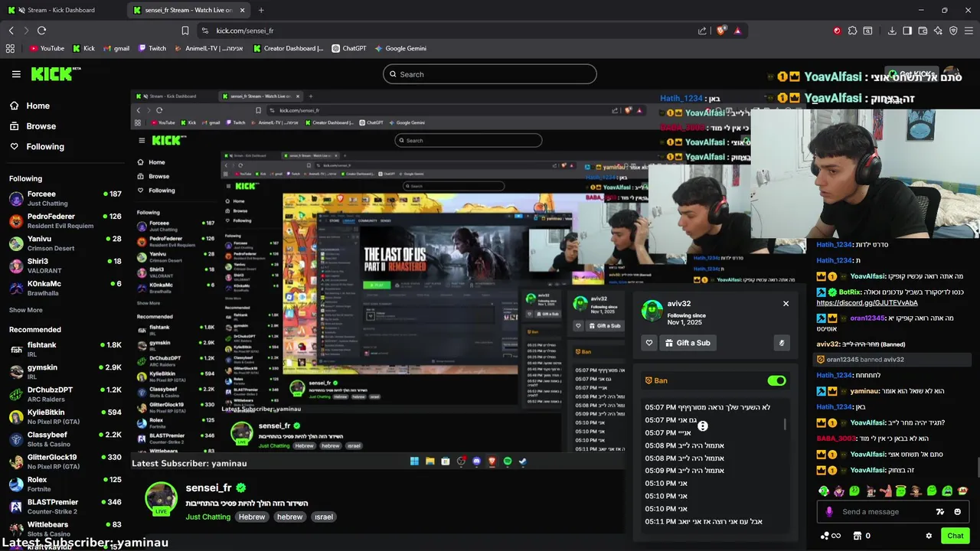This screenshot has width=980, height=551.
Task: Bookmark this page using the address bar icon
Action: pos(185,31)
